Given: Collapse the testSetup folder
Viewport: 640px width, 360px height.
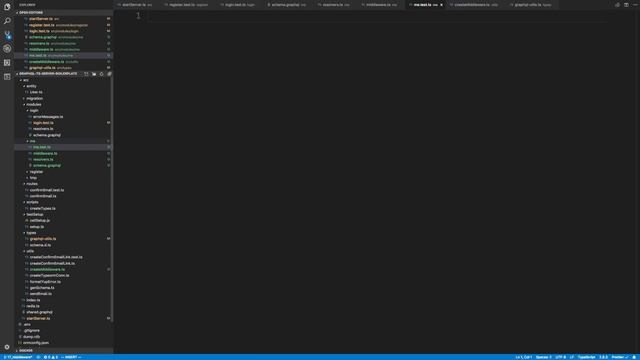Looking at the screenshot, I should (x=35, y=215).
